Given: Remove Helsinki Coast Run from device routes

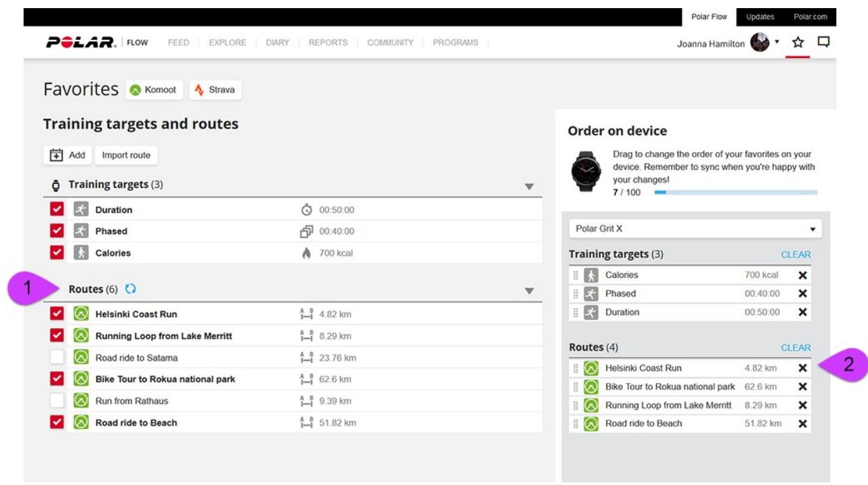Looking at the screenshot, I should point(802,368).
